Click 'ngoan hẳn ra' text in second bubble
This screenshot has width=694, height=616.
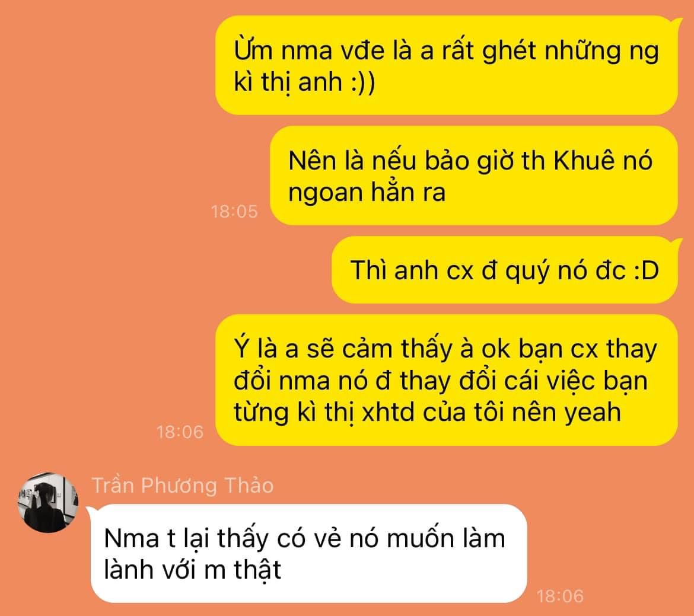click(367, 193)
